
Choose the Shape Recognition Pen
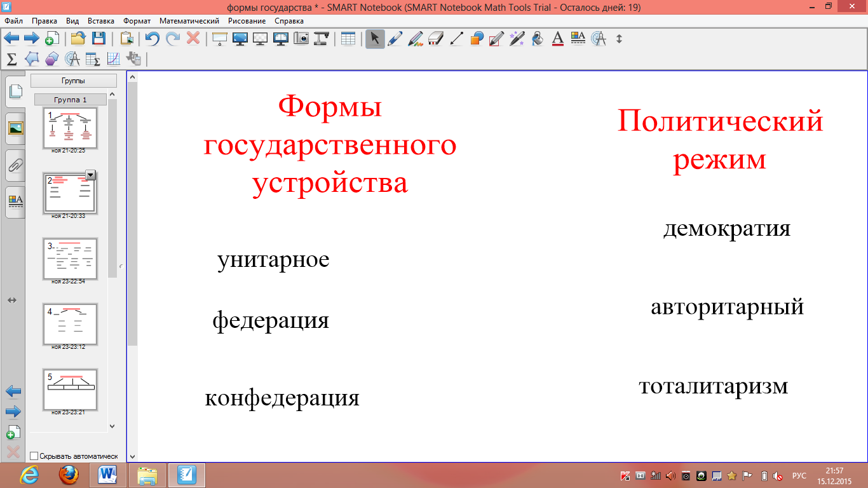[x=497, y=38]
